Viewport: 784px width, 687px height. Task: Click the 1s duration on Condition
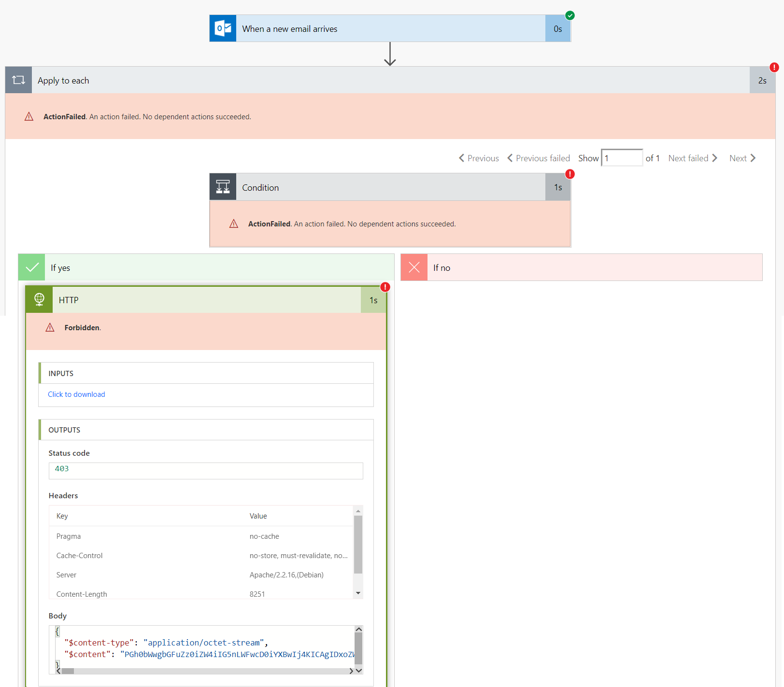click(558, 187)
